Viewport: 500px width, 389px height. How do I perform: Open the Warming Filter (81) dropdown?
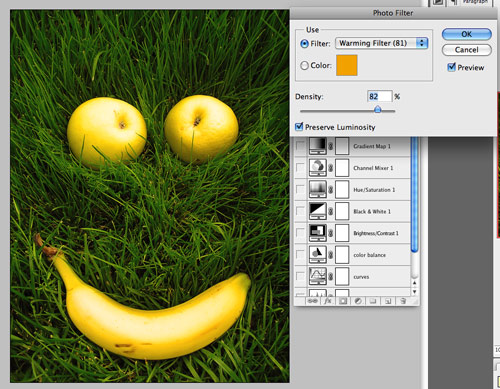pos(382,43)
